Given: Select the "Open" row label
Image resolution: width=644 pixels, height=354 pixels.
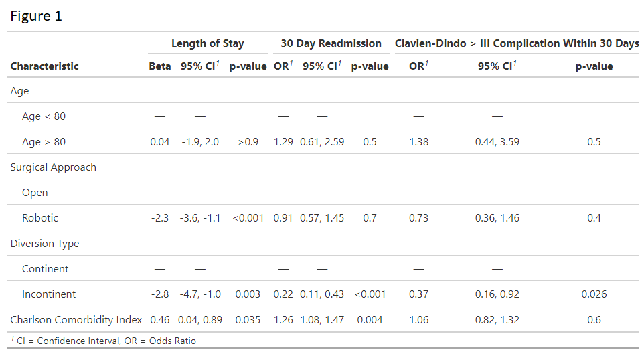Looking at the screenshot, I should click(x=35, y=193).
